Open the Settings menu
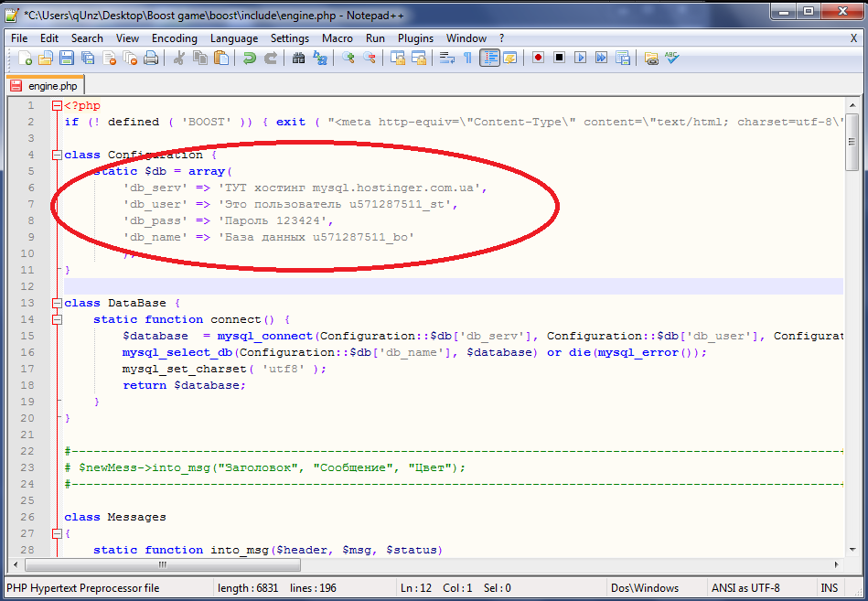Image resolution: width=868 pixels, height=601 pixels. [x=290, y=38]
